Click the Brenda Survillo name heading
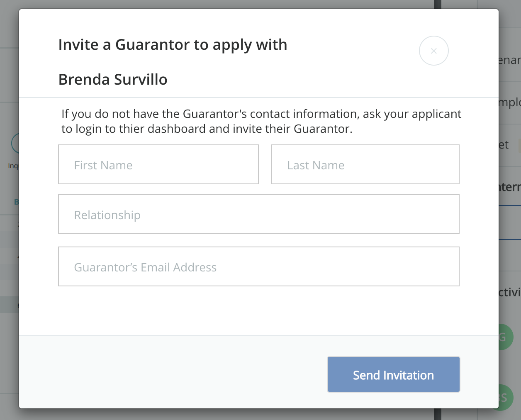 click(113, 79)
